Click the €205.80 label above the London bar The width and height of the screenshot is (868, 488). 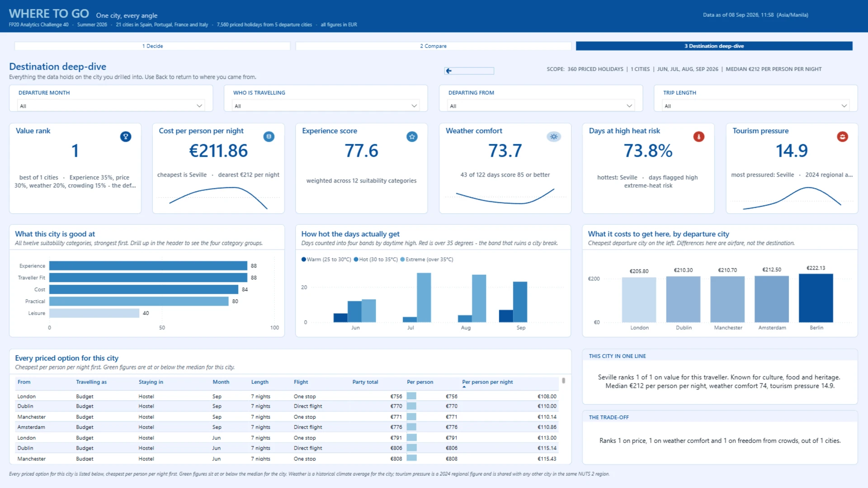639,271
